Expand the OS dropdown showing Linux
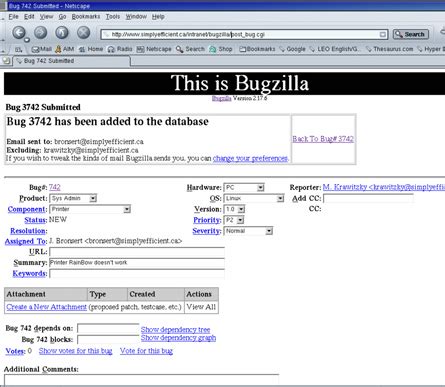The image size is (445, 387). (x=254, y=199)
